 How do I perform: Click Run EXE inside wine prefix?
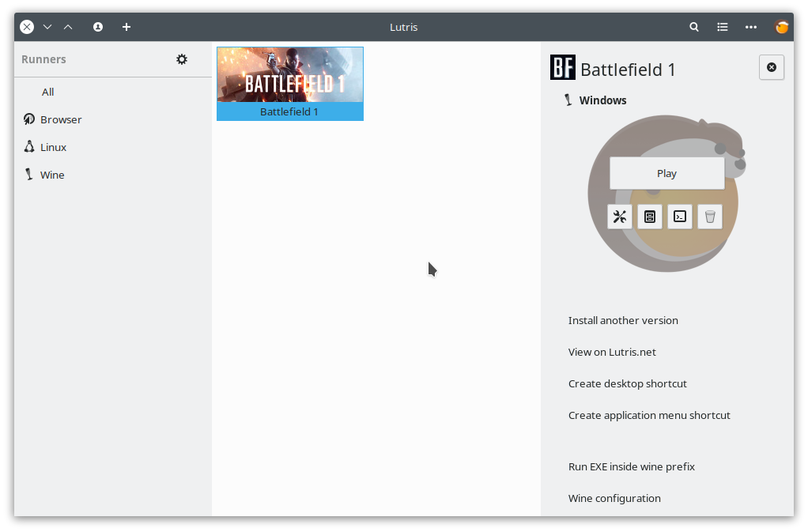632,466
